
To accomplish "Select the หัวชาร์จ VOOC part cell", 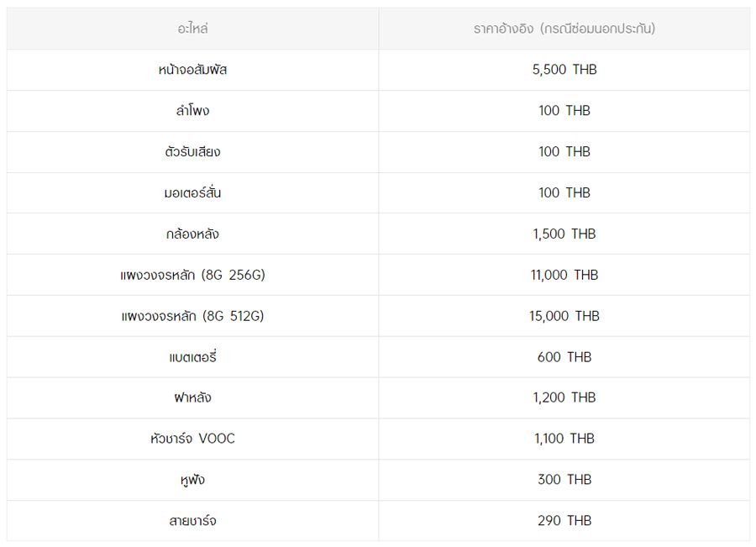I will [192, 439].
